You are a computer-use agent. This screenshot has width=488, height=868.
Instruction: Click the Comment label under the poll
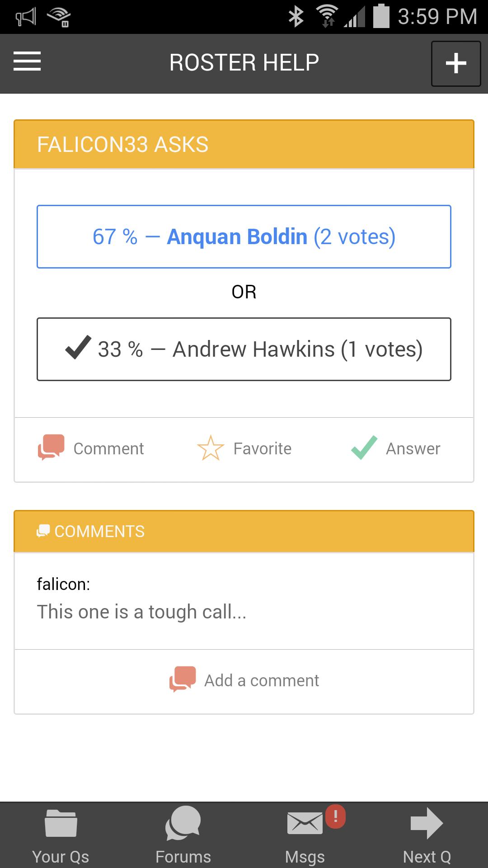click(x=108, y=448)
